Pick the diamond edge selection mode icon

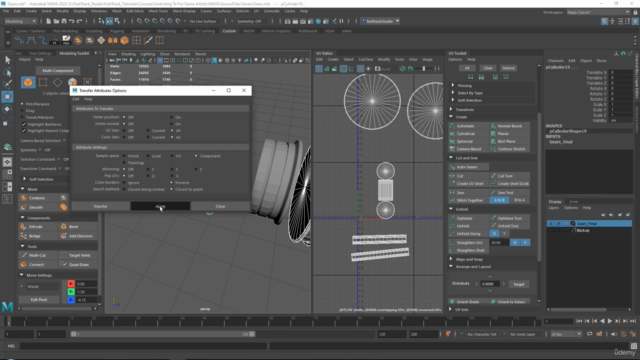(58, 82)
